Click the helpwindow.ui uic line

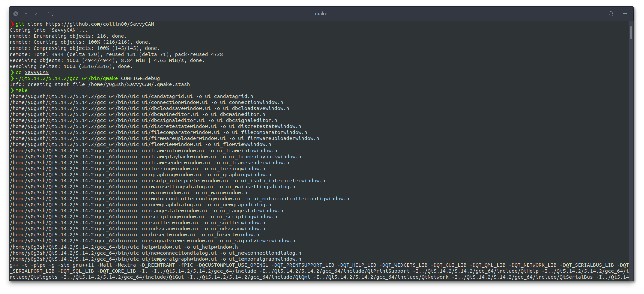coord(124,247)
